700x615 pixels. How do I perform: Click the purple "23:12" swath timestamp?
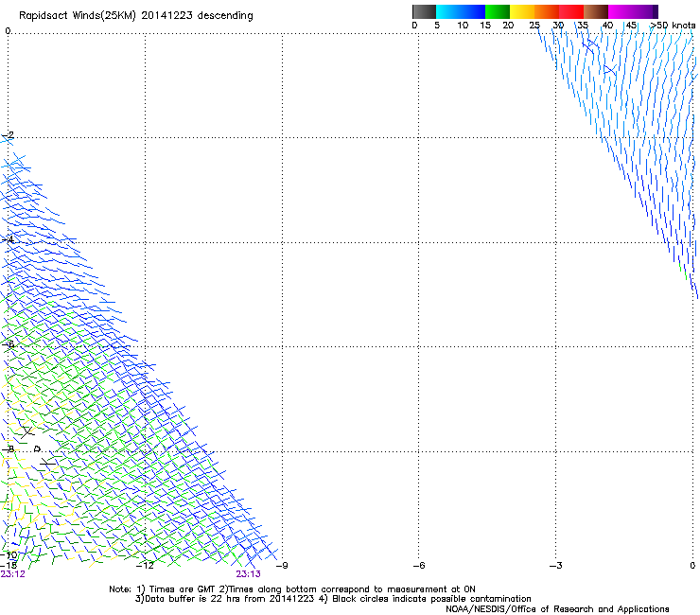point(13,574)
